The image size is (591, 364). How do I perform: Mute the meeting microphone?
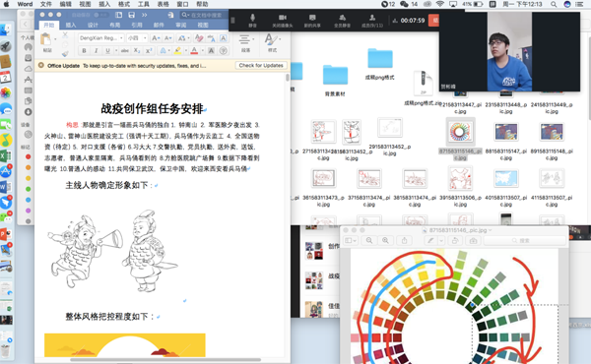click(252, 21)
